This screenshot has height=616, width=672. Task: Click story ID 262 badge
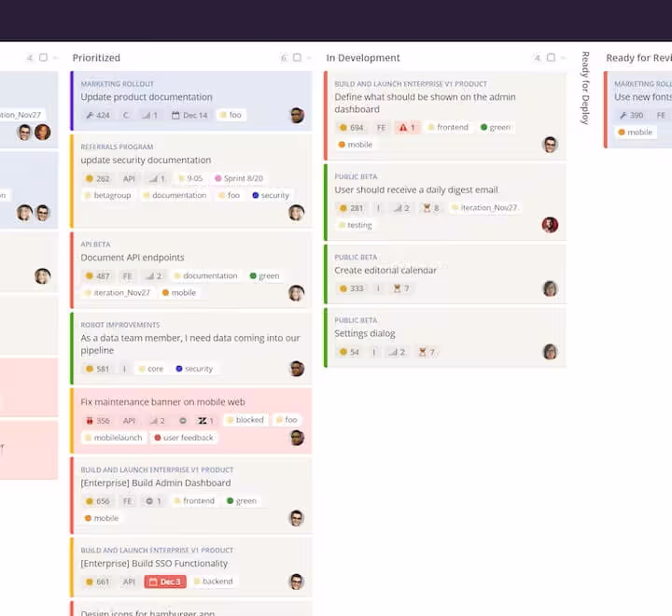(x=98, y=178)
